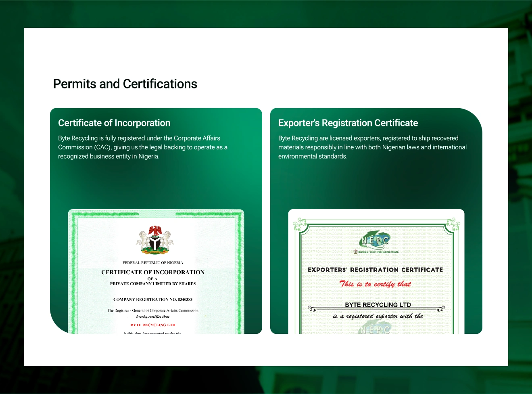Click 'This is to certify that' red script text
The image size is (532, 394).
pyautogui.click(x=375, y=284)
